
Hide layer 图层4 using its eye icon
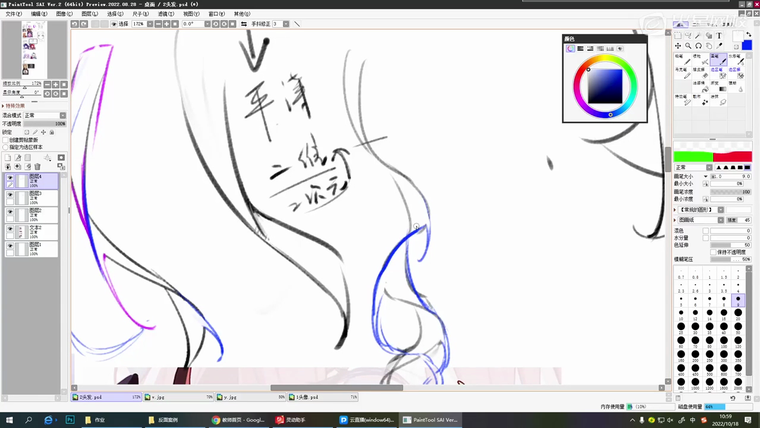(x=10, y=179)
